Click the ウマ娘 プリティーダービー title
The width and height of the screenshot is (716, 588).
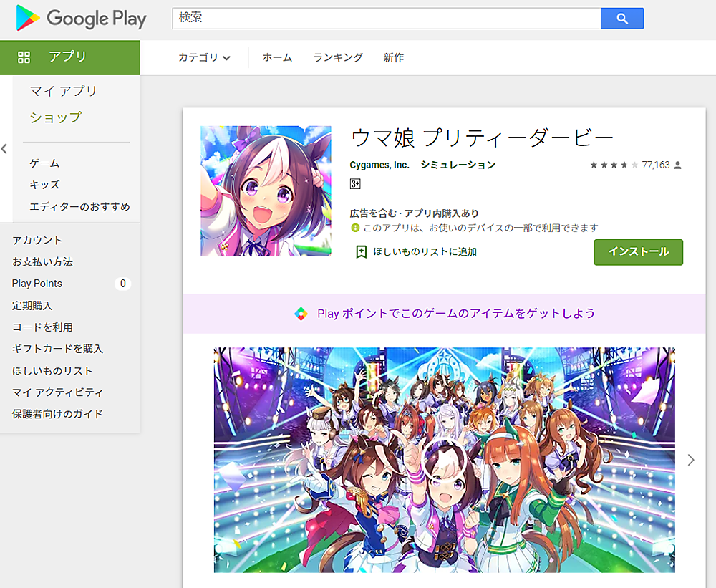coord(482,138)
